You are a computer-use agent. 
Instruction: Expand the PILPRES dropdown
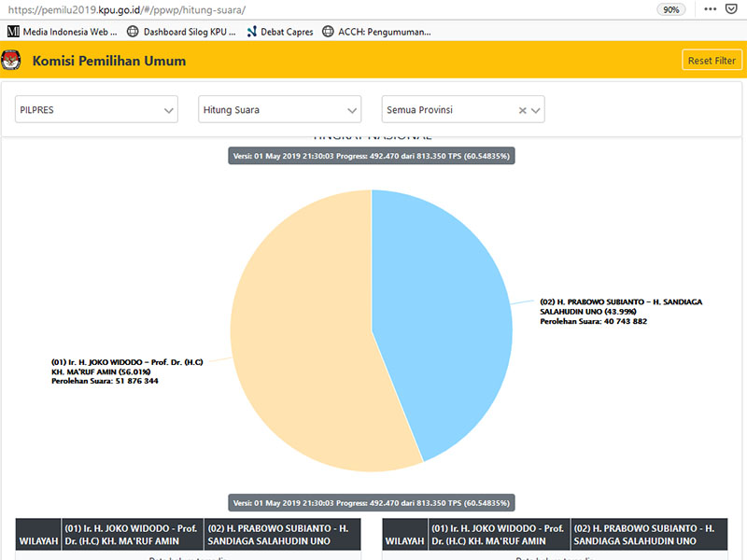(x=97, y=110)
